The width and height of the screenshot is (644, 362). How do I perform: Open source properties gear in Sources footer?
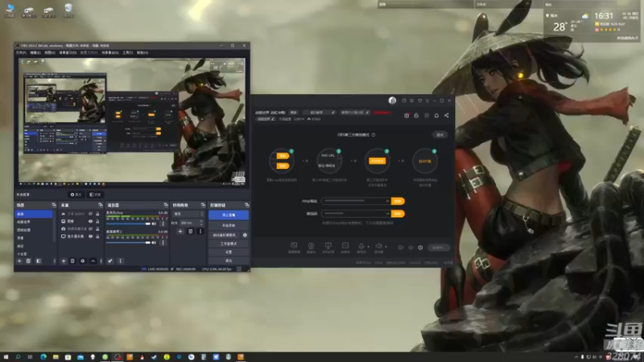coord(83,261)
